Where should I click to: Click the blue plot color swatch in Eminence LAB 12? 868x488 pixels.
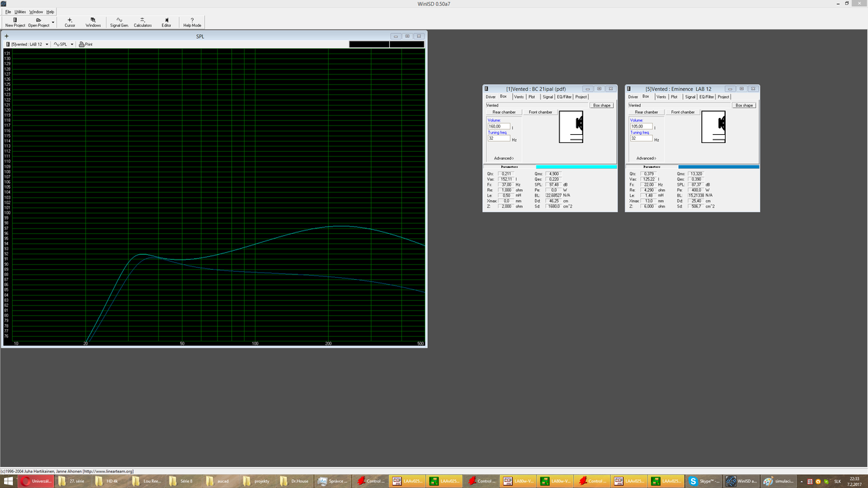(719, 167)
